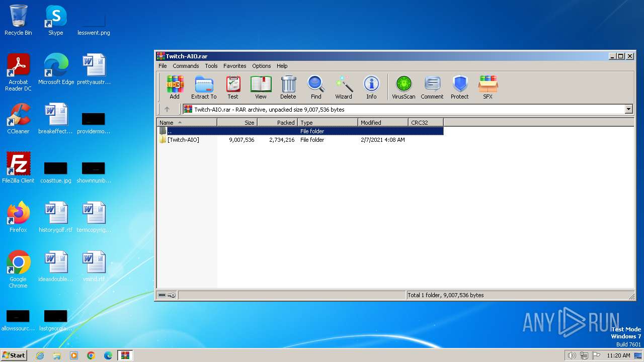Open Internet Explorer from the taskbar
Screen dimensions: 644x362
pyautogui.click(x=40, y=355)
